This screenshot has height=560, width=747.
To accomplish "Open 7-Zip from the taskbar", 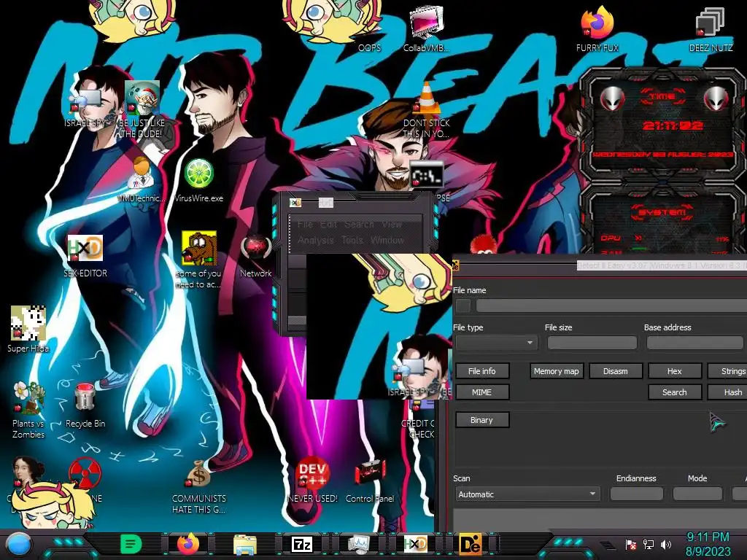I will click(302, 544).
